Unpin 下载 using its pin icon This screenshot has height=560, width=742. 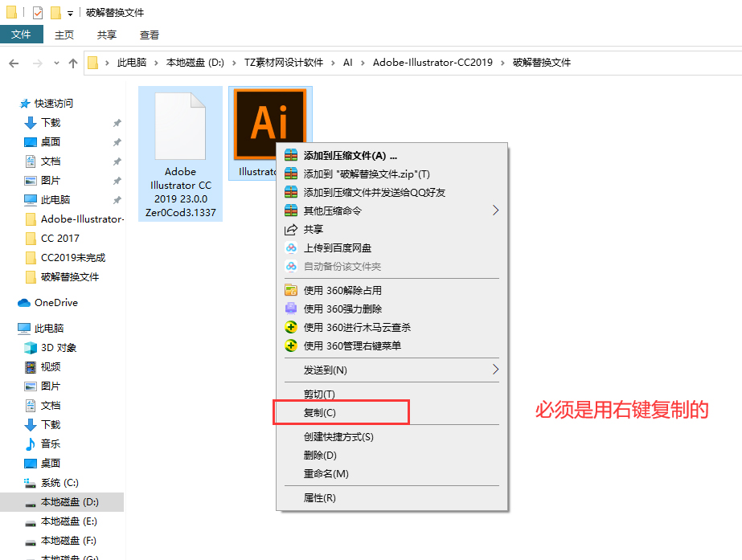117,123
